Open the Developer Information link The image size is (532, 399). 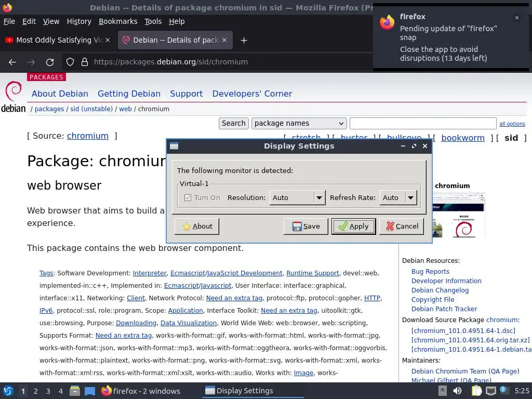pos(446,281)
